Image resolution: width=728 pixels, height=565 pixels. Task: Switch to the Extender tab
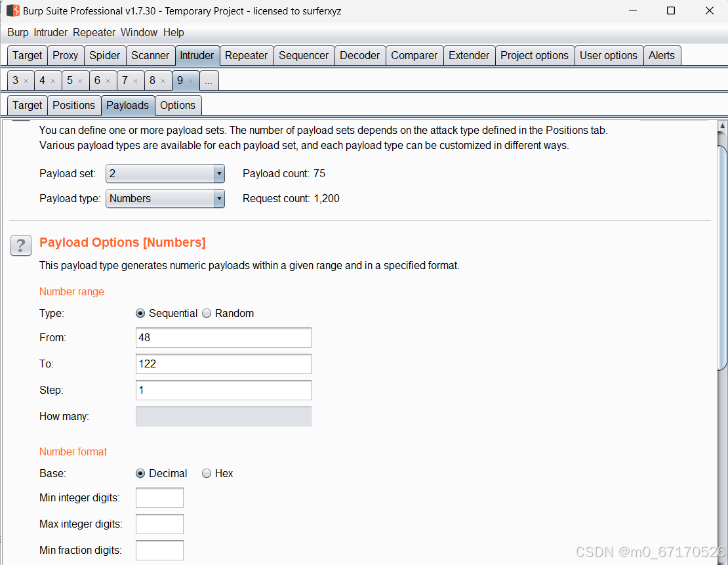click(469, 55)
